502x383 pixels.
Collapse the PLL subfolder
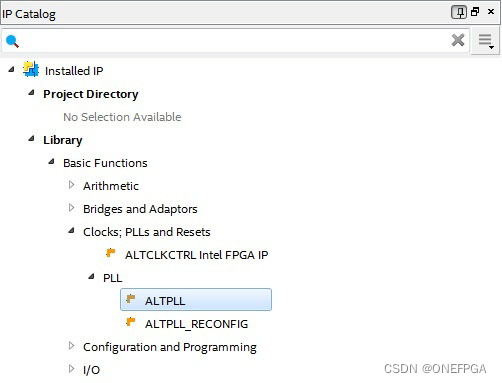tap(91, 276)
